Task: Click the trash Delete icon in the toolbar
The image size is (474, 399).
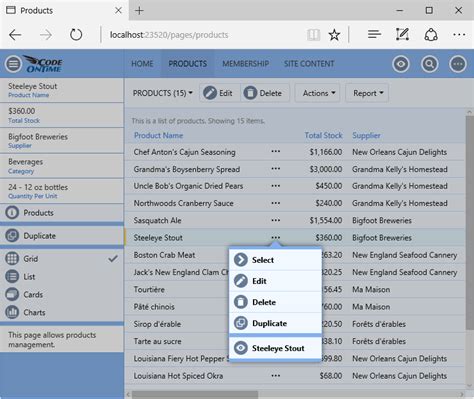Action: click(x=250, y=93)
